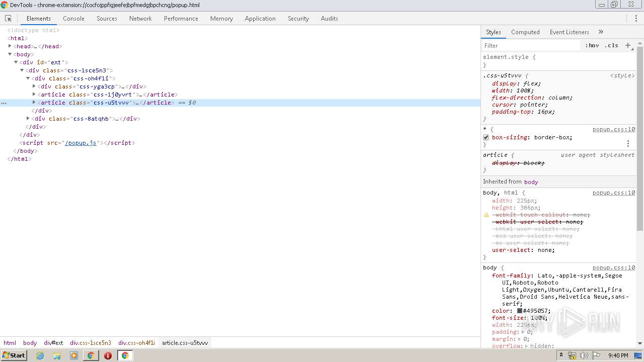This screenshot has width=644, height=362.
Task: Open File Explorer from taskbar
Action: pyautogui.click(x=57, y=355)
